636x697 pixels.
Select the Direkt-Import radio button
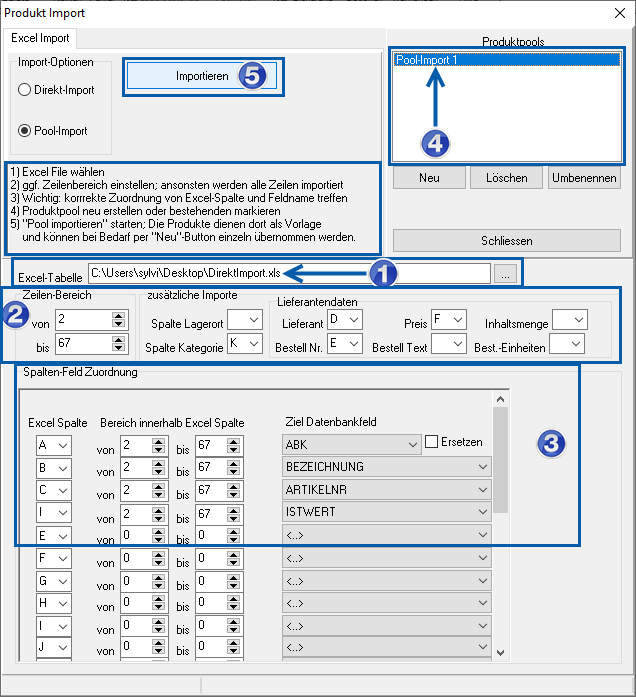click(x=24, y=90)
